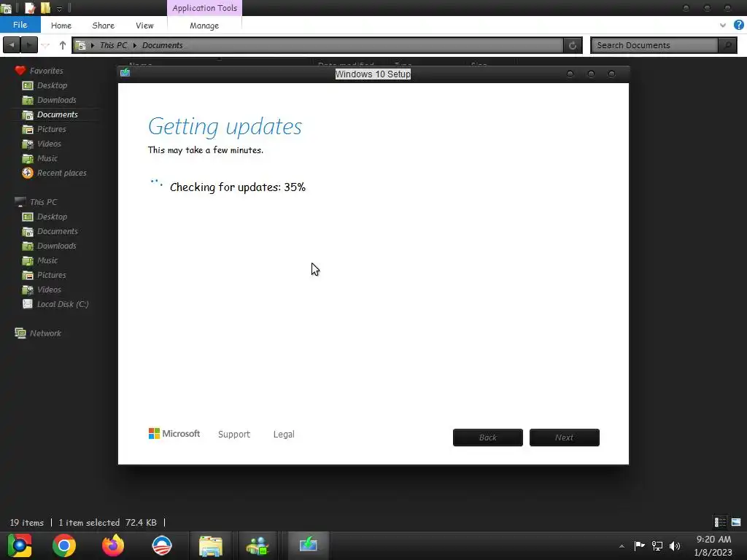
Task: Open Firefox from the taskbar
Action: tap(113, 545)
